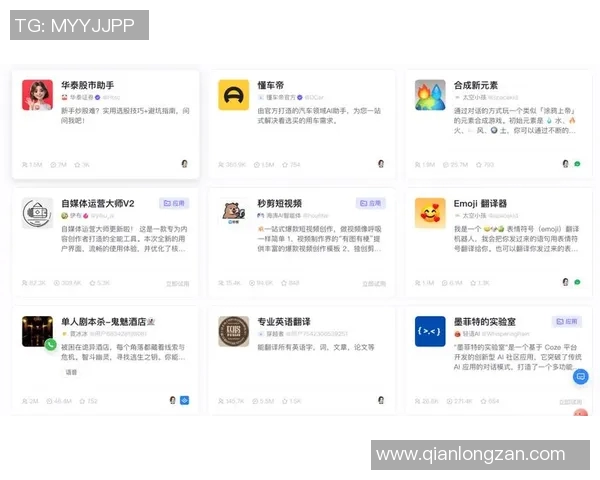The image size is (600, 480).
Task: Click the 轻语AI author name
Action: (471, 334)
